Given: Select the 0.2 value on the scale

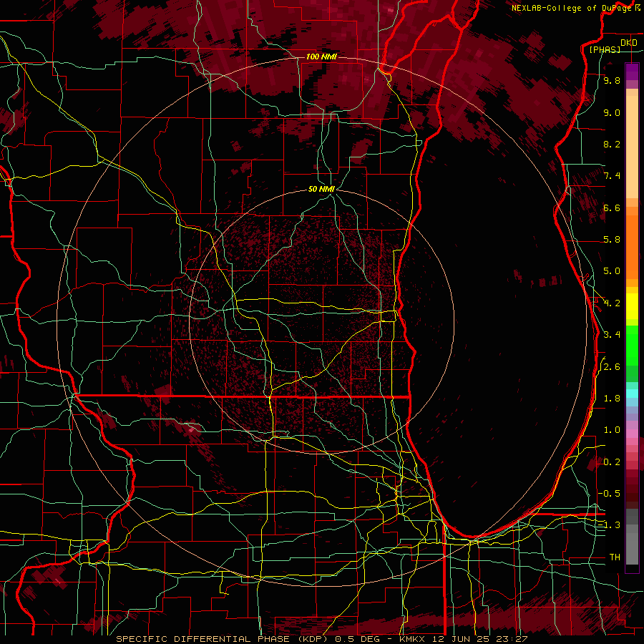Looking at the screenshot, I should 612,462.
